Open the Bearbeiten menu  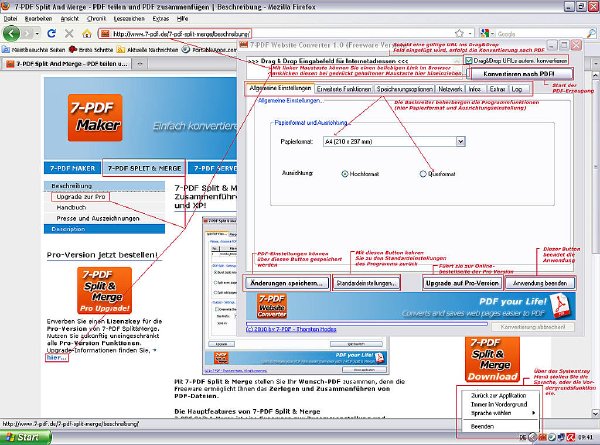point(38,18)
